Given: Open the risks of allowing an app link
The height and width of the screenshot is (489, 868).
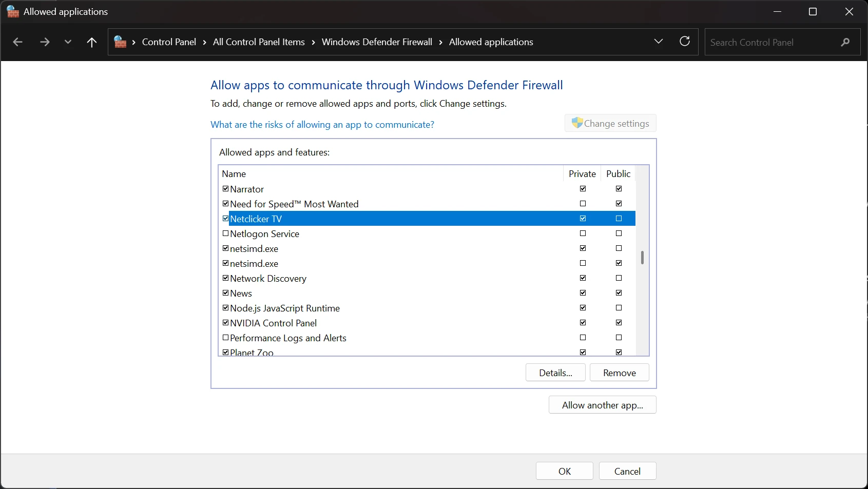Looking at the screenshot, I should pyautogui.click(x=322, y=125).
